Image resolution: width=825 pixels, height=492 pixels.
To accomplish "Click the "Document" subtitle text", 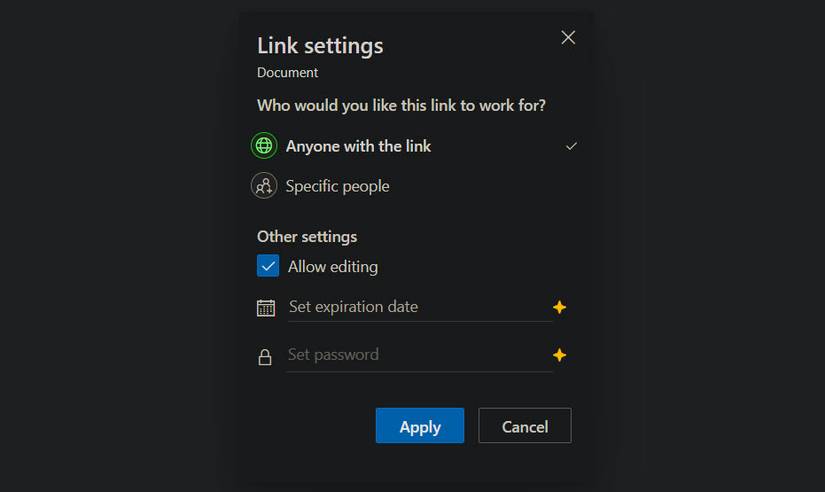I will tap(288, 73).
